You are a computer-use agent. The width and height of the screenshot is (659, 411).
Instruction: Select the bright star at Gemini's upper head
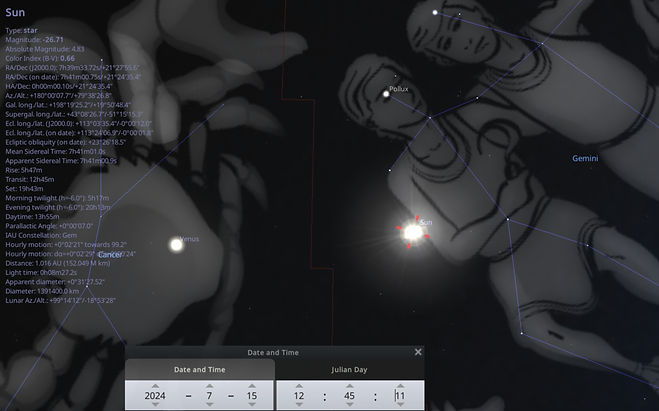click(435, 13)
